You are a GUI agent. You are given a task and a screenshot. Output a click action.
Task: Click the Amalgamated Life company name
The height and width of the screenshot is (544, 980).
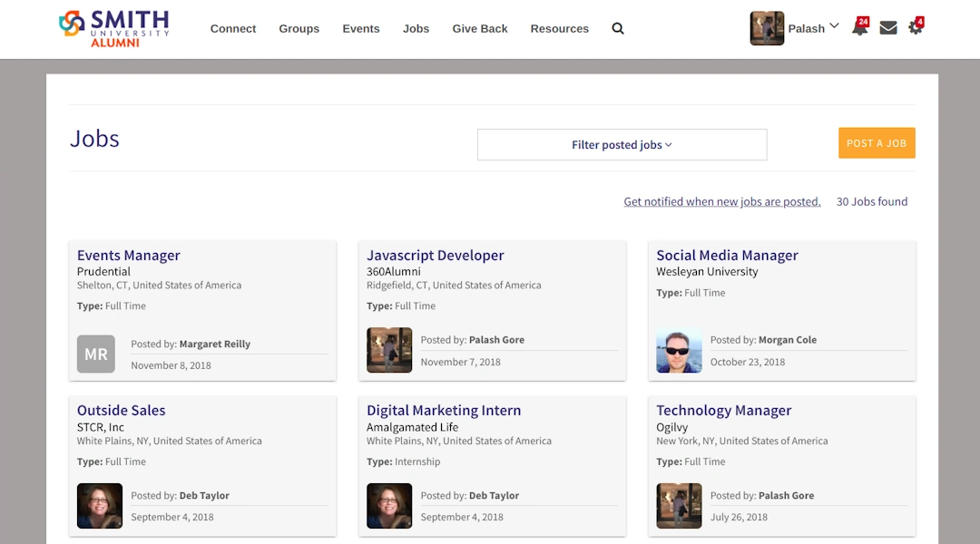click(x=412, y=427)
